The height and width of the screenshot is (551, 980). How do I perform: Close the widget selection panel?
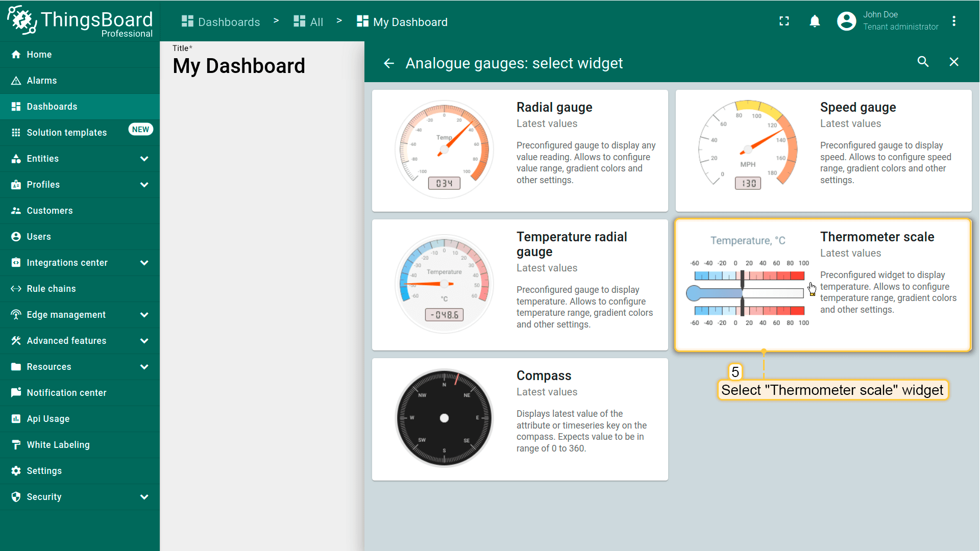[x=953, y=62]
